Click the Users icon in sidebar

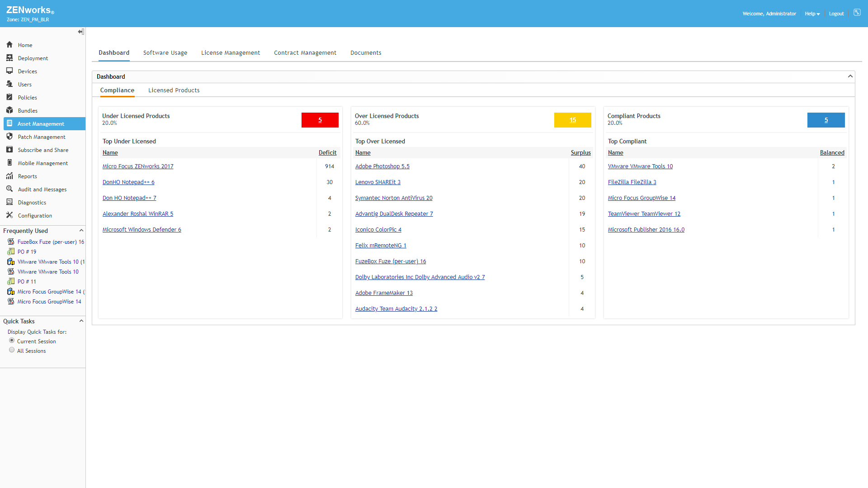[x=9, y=84]
